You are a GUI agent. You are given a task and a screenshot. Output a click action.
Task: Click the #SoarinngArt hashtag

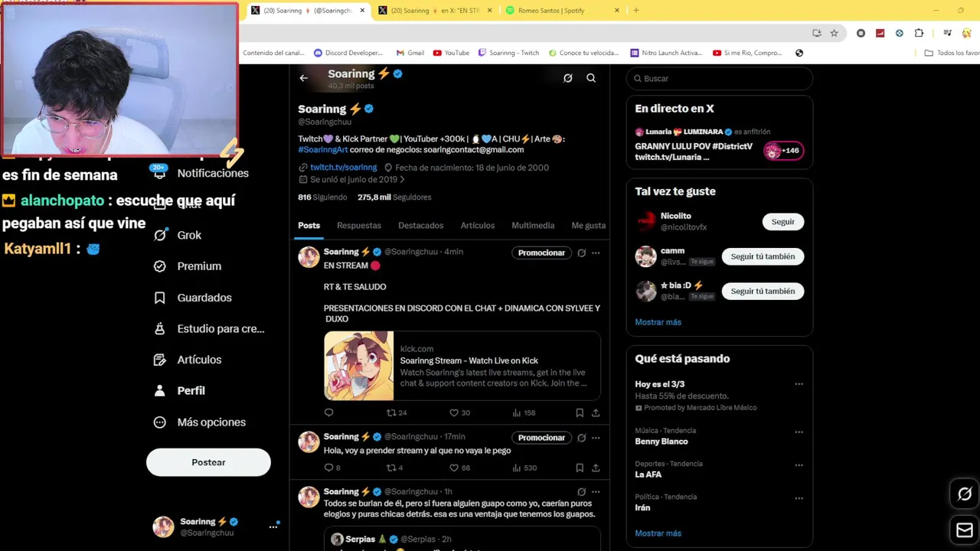[x=323, y=150]
